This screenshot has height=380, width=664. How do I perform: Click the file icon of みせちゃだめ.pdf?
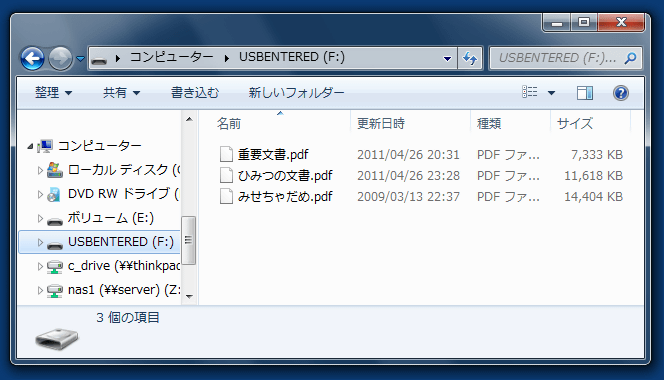[226, 196]
